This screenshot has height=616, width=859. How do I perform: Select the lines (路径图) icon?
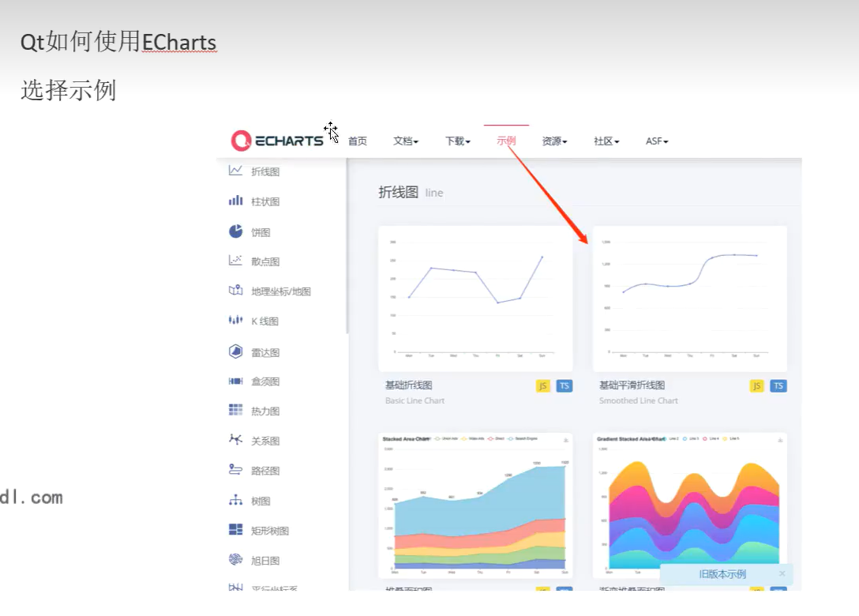click(235, 470)
